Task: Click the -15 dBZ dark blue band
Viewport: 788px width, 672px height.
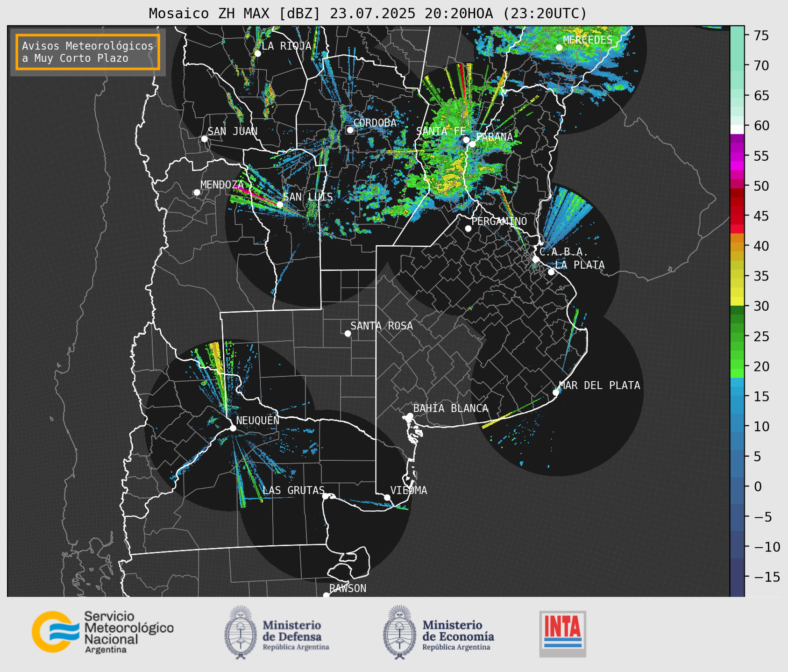Action: (x=737, y=577)
